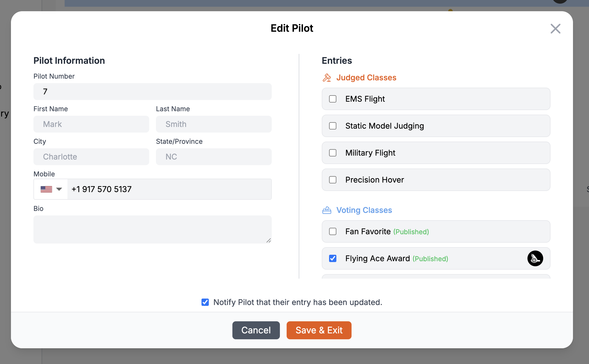The width and height of the screenshot is (589, 364).
Task: Click the First Name field showing Mark
Action: (91, 124)
